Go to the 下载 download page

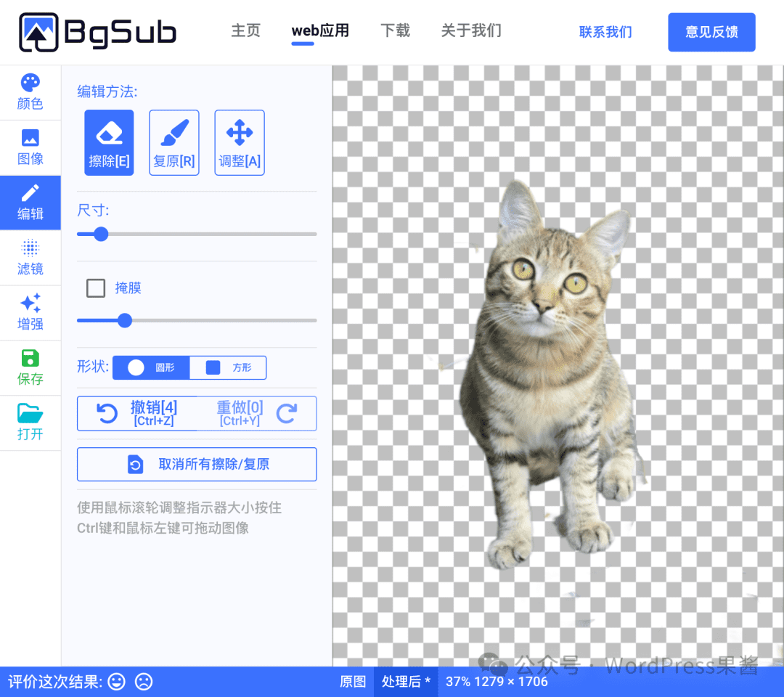(395, 31)
